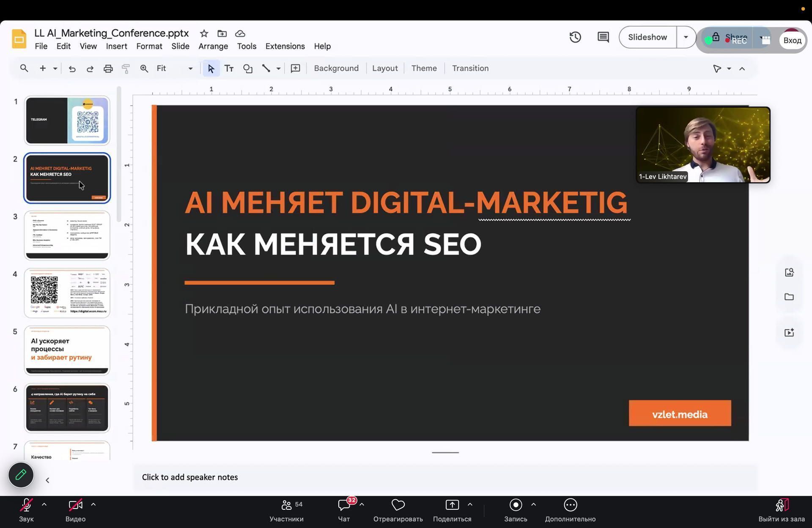The height and width of the screenshot is (528, 812).
Task: Toggle recording with Запись button
Action: [x=516, y=509]
